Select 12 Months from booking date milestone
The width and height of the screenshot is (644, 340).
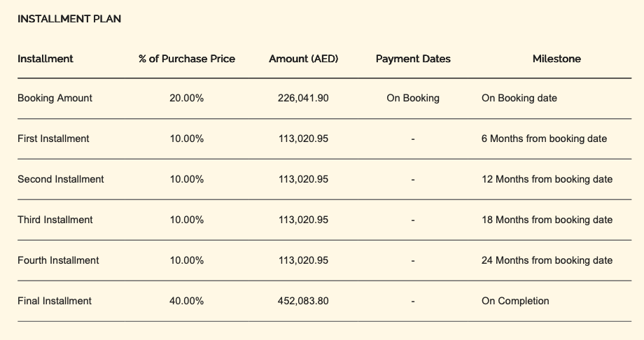(547, 179)
